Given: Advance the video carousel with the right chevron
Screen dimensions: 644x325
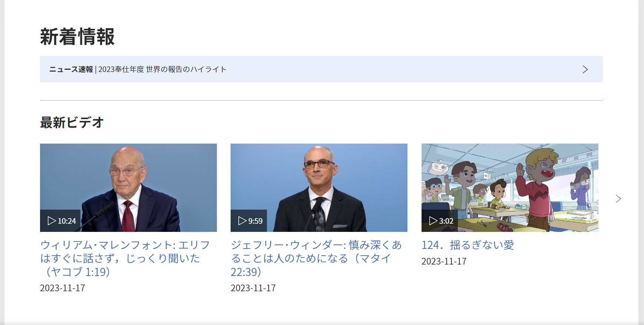Looking at the screenshot, I should 618,199.
